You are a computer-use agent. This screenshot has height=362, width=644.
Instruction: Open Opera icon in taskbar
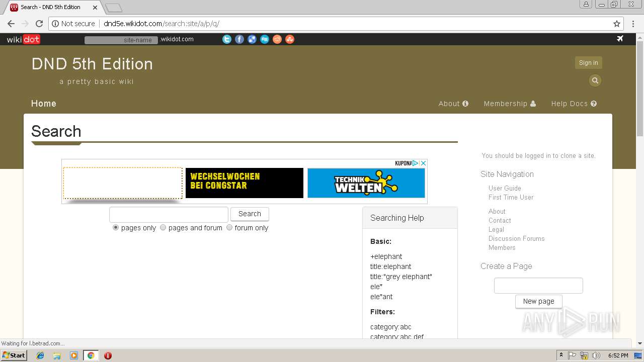(x=108, y=355)
